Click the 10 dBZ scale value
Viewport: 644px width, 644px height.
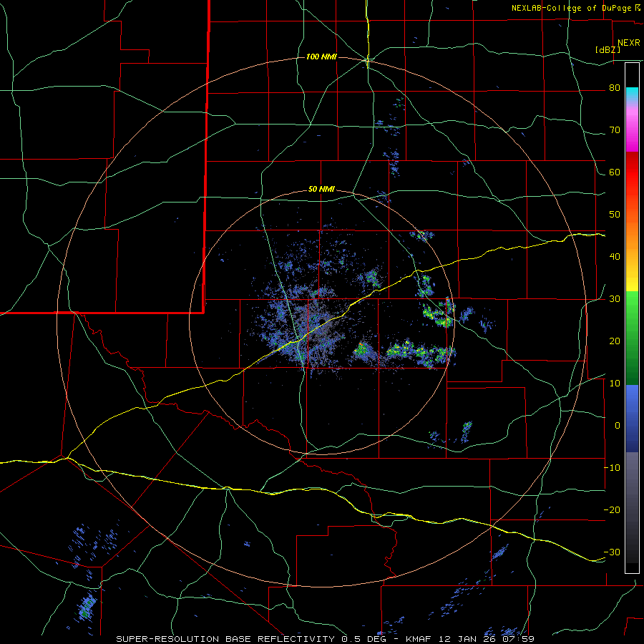point(615,384)
